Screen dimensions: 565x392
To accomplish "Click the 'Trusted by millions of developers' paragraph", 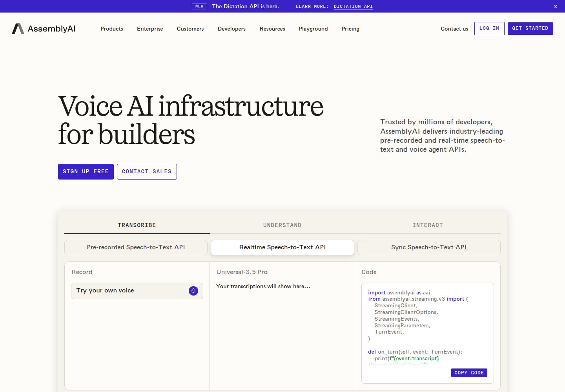I will (443, 136).
